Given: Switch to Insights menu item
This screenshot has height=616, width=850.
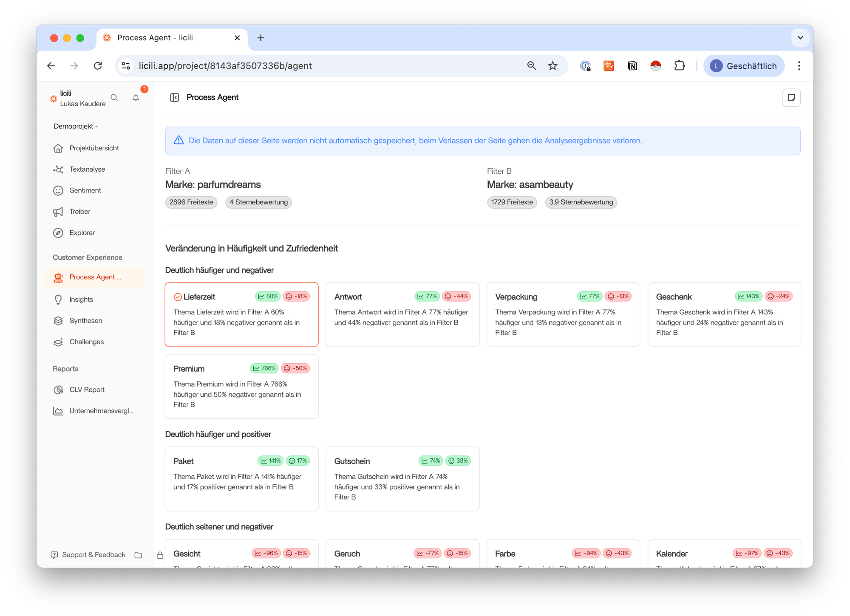Looking at the screenshot, I should click(x=81, y=300).
